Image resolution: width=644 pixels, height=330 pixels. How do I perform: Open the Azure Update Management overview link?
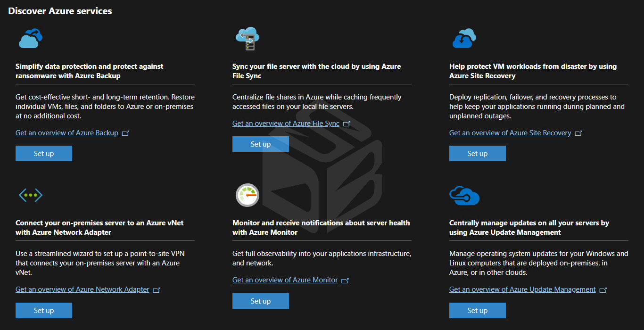521,289
